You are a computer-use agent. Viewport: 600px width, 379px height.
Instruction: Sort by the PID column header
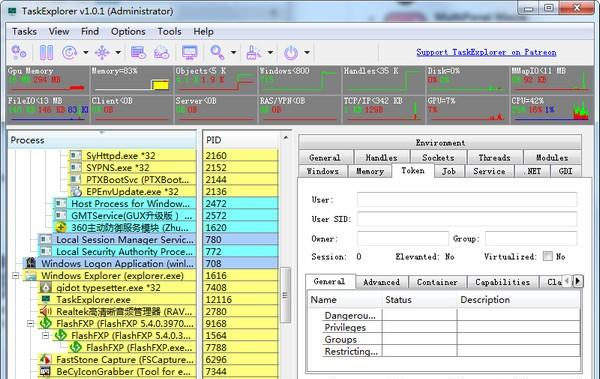pos(242,140)
